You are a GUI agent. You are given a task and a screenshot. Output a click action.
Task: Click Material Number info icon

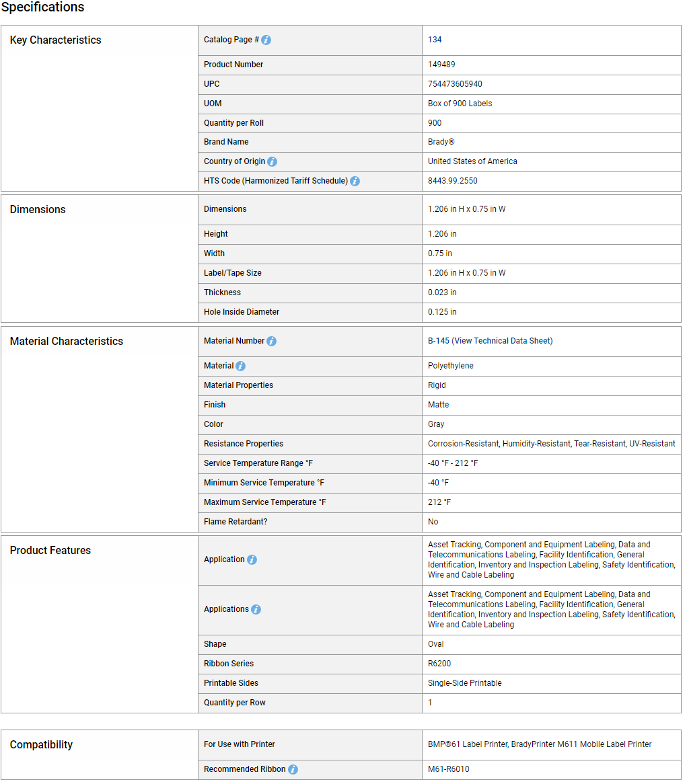tap(271, 341)
